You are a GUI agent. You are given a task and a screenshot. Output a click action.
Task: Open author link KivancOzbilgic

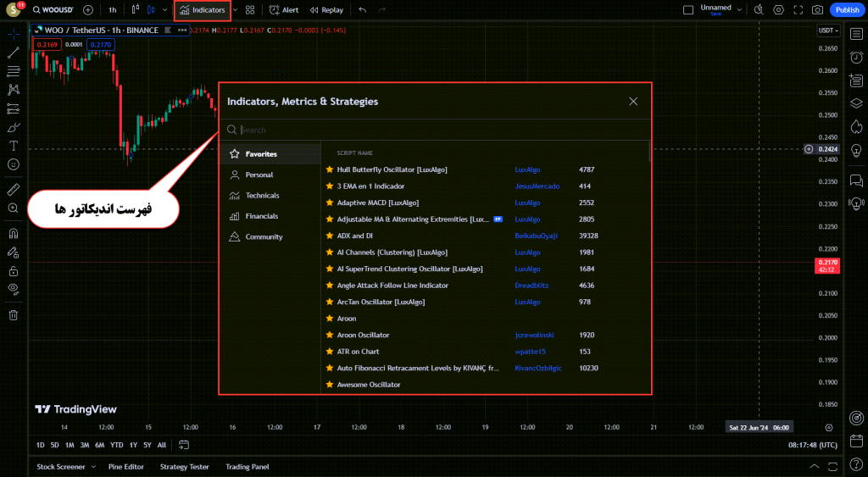pos(538,368)
